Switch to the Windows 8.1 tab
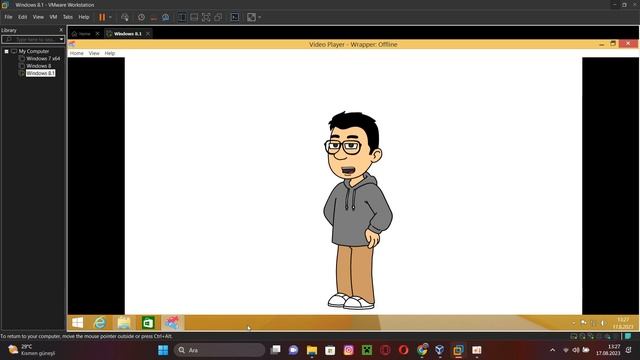 point(127,34)
